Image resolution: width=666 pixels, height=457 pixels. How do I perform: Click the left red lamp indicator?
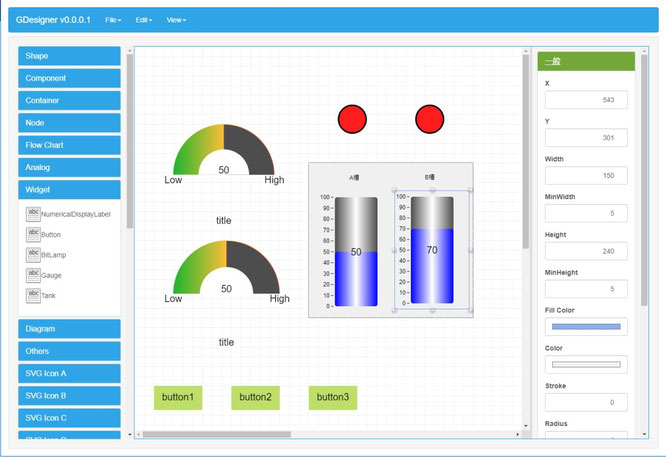(x=353, y=119)
